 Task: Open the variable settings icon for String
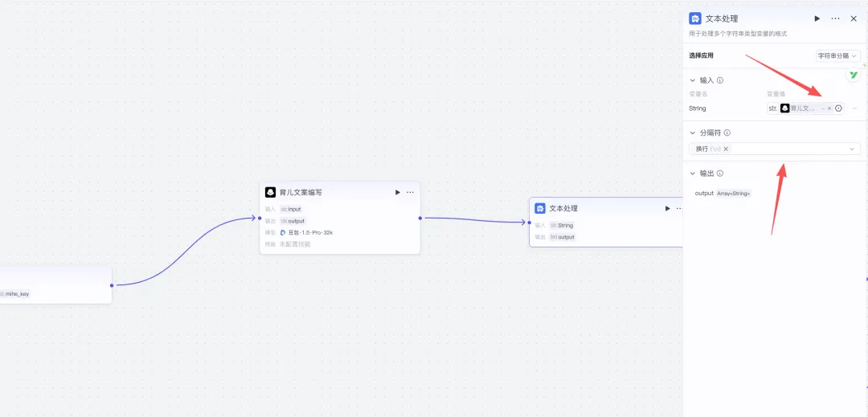838,108
